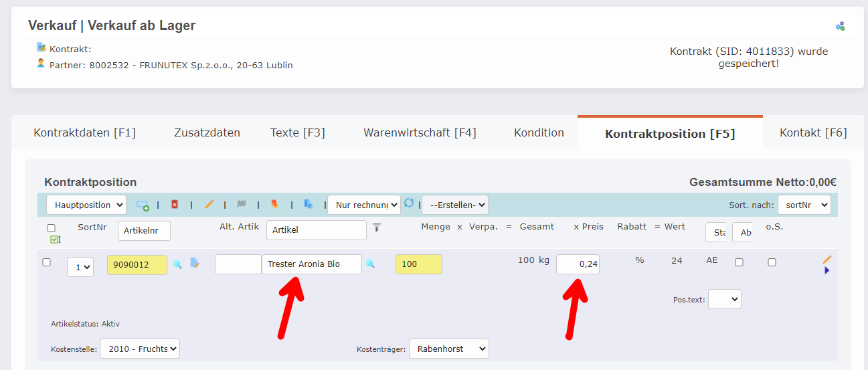Image resolution: width=868 pixels, height=370 pixels.
Task: Click the Gesamtsumme Netto:0,00€ text
Action: tap(763, 182)
